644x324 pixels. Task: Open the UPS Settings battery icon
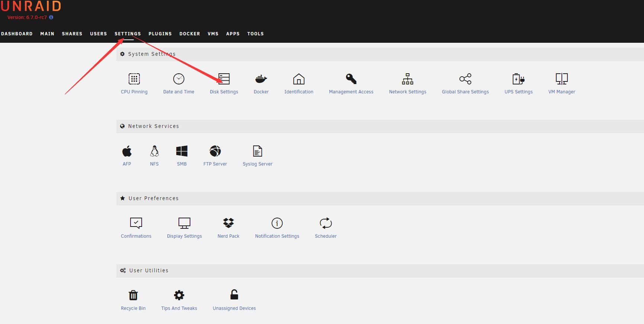tap(518, 79)
